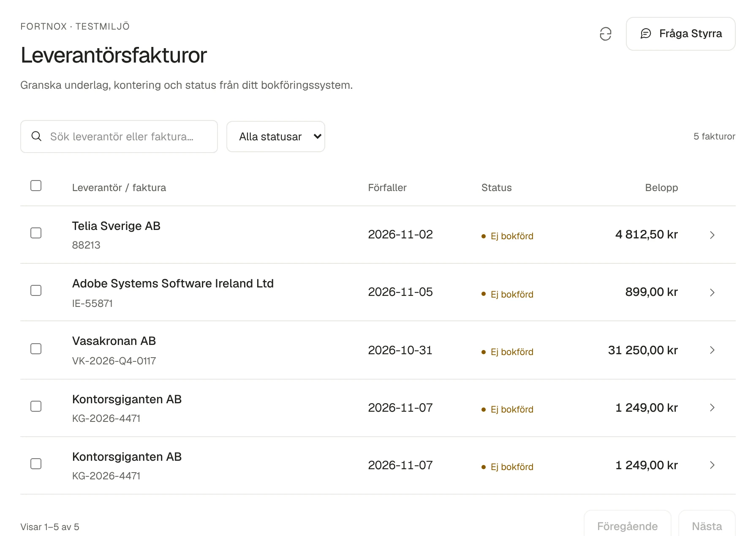Click the Förfaller column header
The height and width of the screenshot is (536, 756).
click(387, 188)
